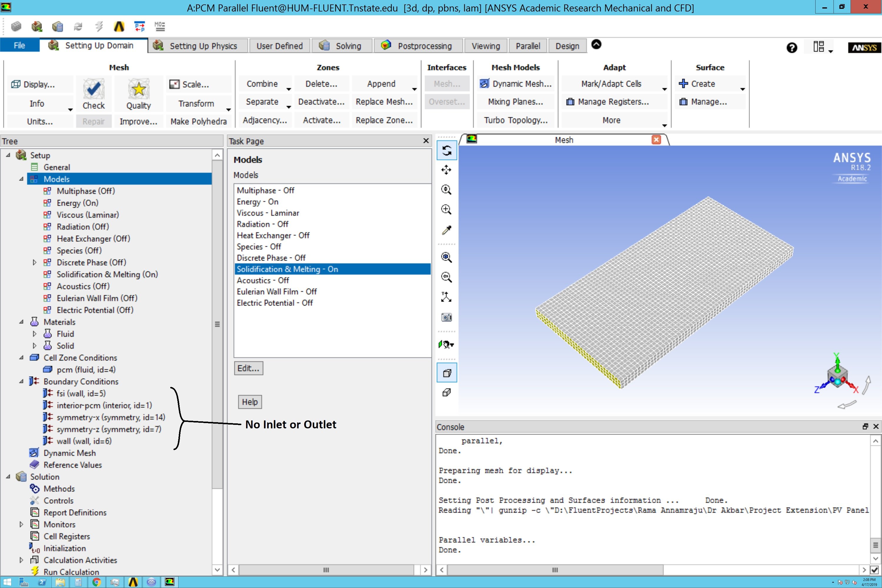Open the Combine zones dropdown arrow
The image size is (882, 588).
(288, 89)
